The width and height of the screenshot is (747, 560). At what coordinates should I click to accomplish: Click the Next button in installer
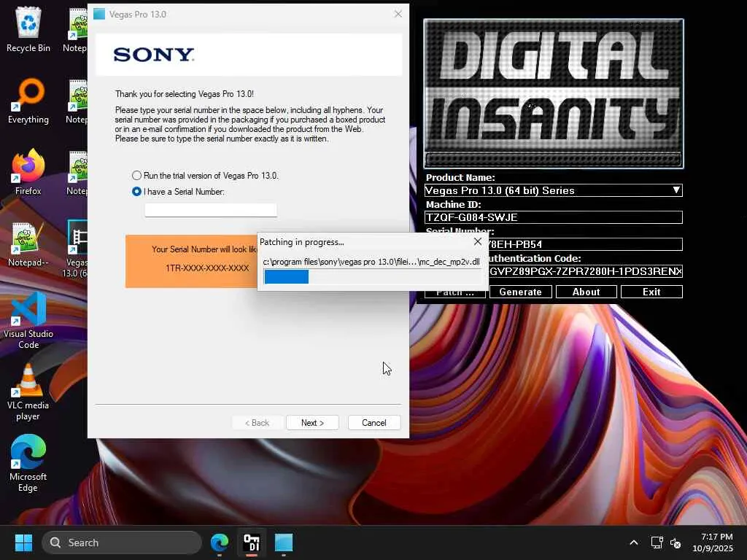(x=312, y=422)
